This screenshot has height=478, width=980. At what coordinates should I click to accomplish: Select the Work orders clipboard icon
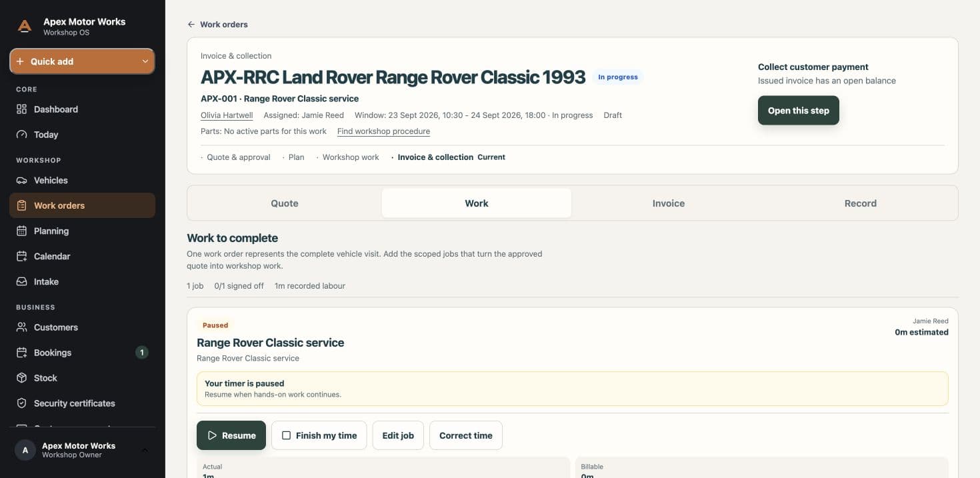(22, 206)
